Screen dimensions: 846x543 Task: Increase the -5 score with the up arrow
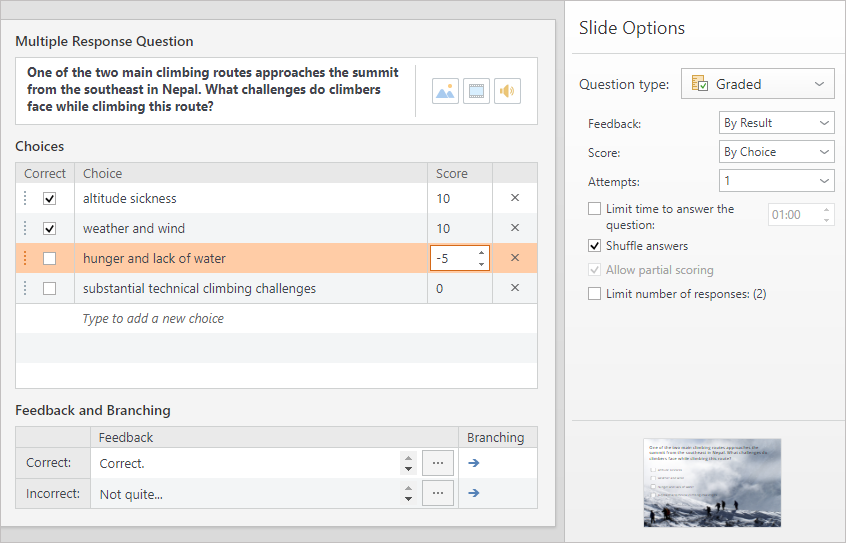point(481,253)
